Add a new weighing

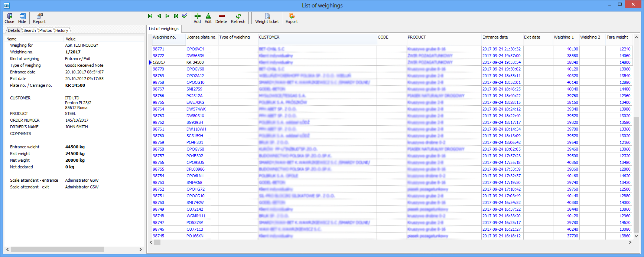point(197,18)
